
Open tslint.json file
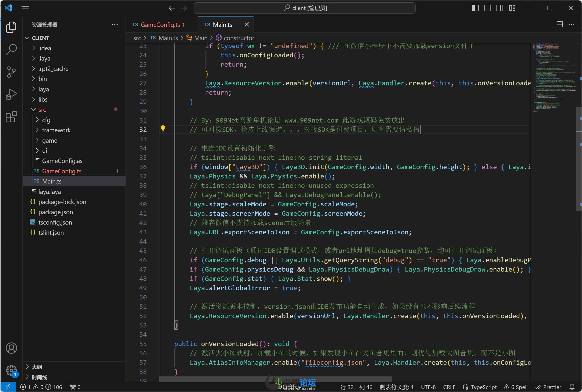[74, 232]
